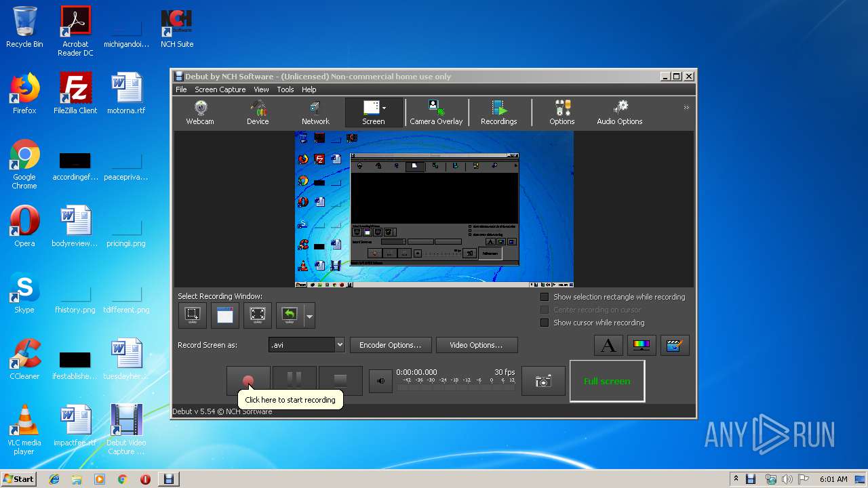
Task: Open the Screen Capture menu
Action: (x=220, y=89)
